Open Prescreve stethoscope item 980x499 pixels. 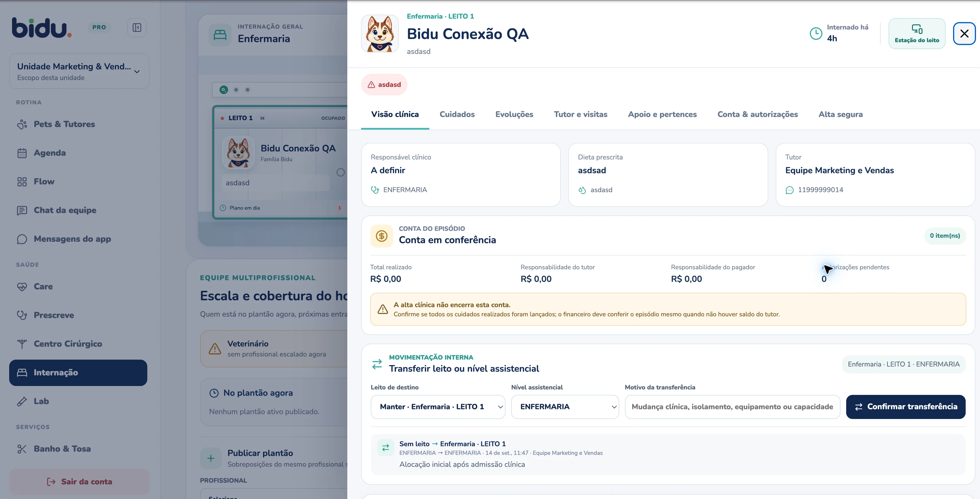pyautogui.click(x=78, y=315)
